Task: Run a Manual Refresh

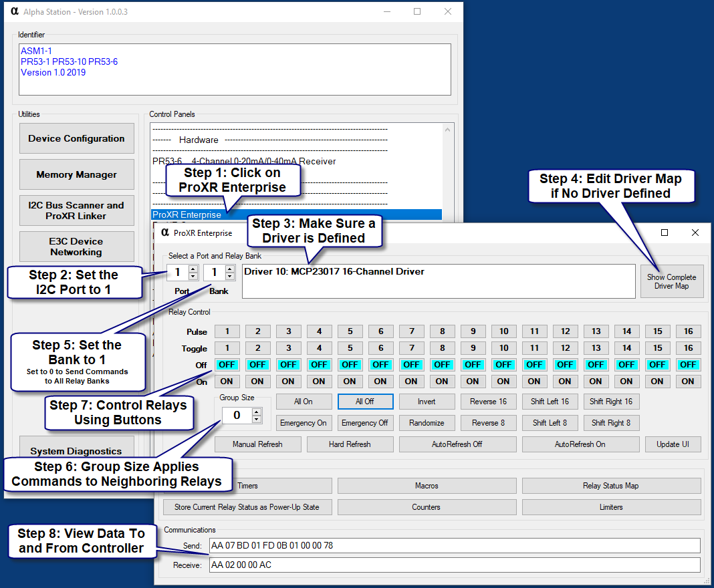Action: (258, 444)
